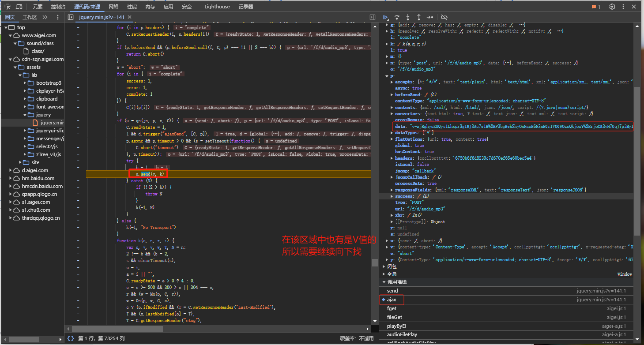
Task: Toggle the debugger sidebar panel icon
Action: pos(373,17)
